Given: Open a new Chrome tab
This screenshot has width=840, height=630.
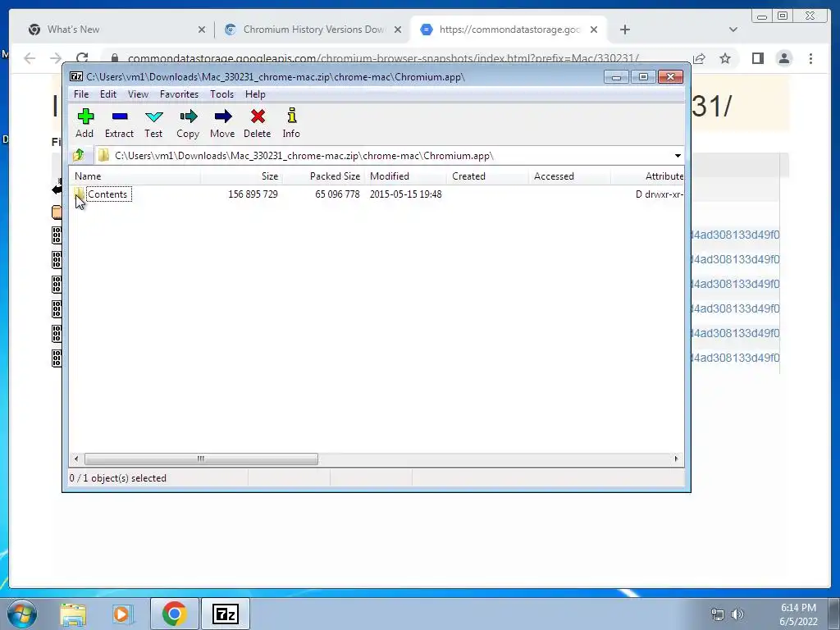Looking at the screenshot, I should pyautogui.click(x=624, y=30).
